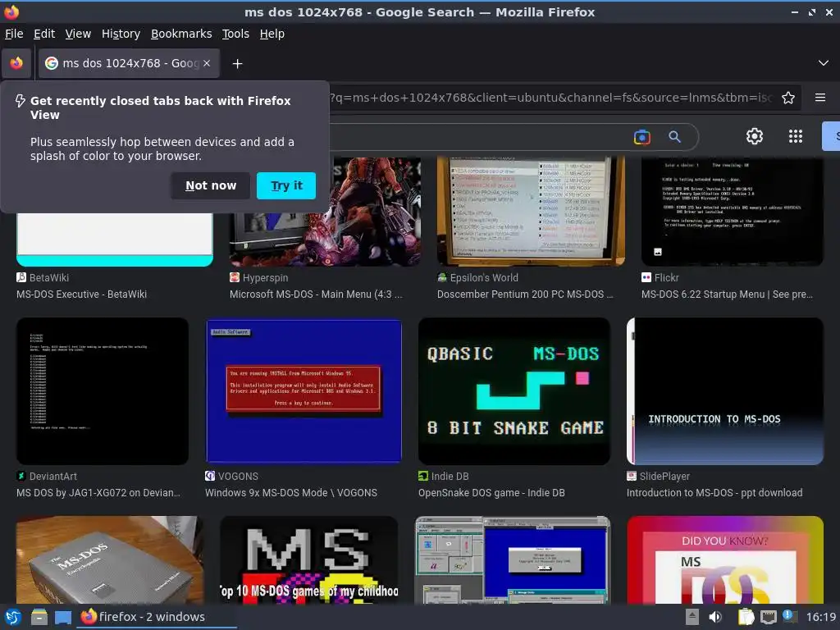Open the Tools menu

[x=235, y=34]
